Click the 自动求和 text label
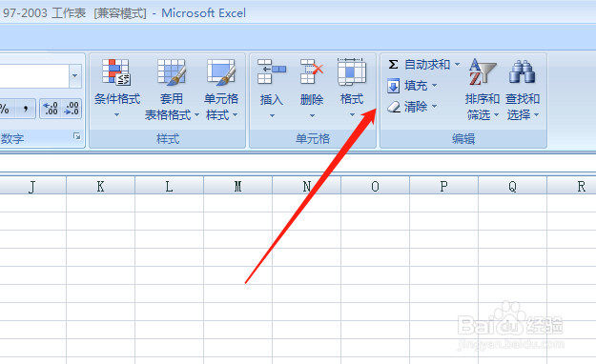The width and height of the screenshot is (596, 364). click(427, 64)
